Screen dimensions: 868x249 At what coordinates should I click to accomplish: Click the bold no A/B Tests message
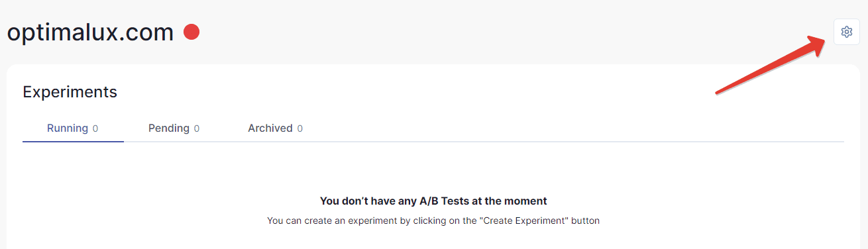pos(433,201)
